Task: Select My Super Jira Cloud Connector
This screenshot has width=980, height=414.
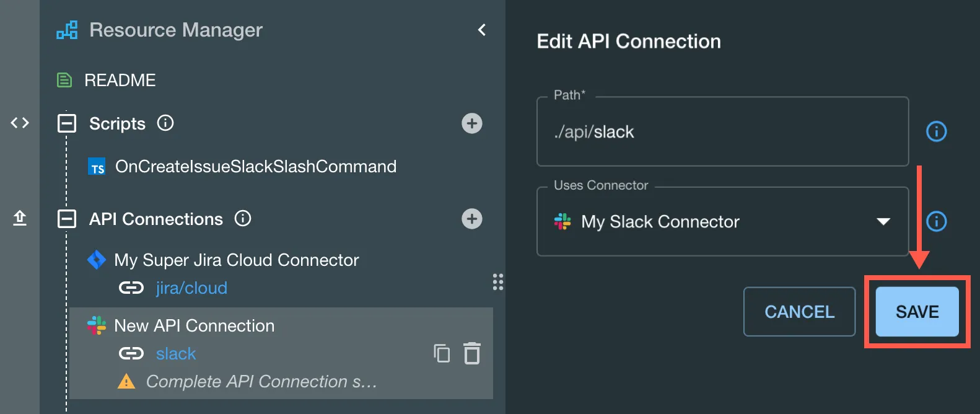Action: (237, 260)
